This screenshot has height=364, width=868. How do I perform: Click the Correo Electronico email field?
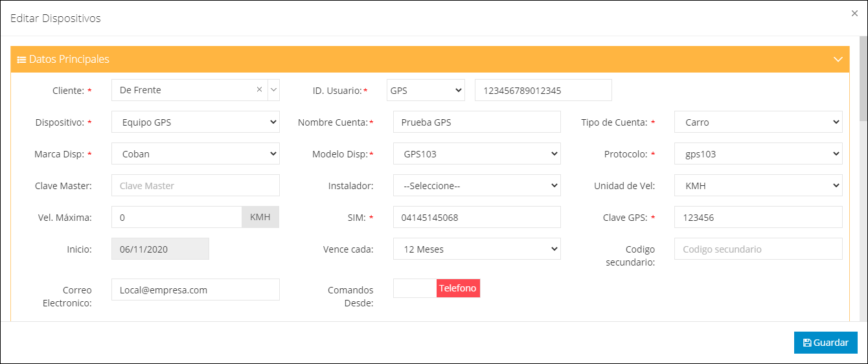[196, 290]
